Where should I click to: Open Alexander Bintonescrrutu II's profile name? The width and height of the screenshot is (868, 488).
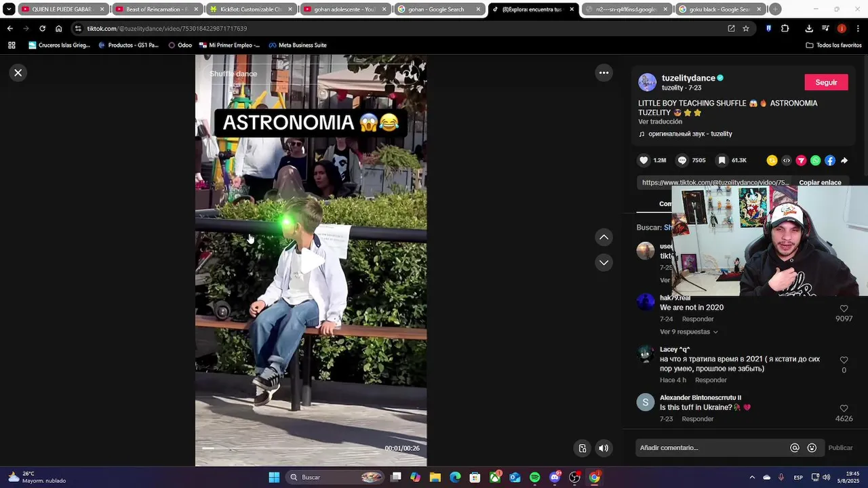pos(701,398)
